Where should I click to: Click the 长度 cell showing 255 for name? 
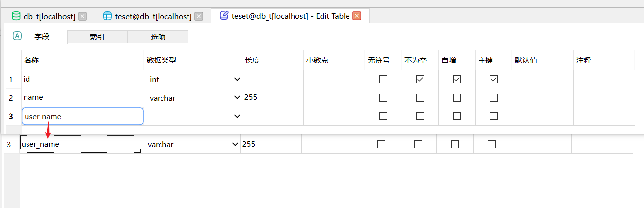273,98
